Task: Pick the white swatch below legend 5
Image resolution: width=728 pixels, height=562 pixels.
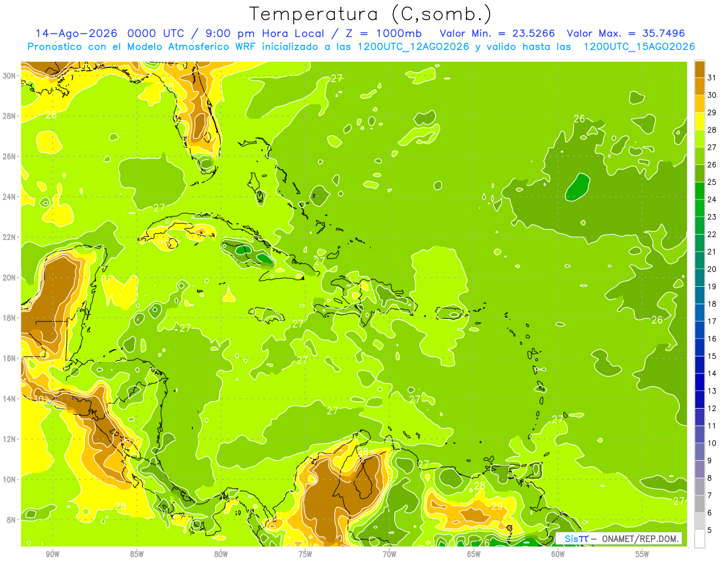Action: pyautogui.click(x=699, y=539)
